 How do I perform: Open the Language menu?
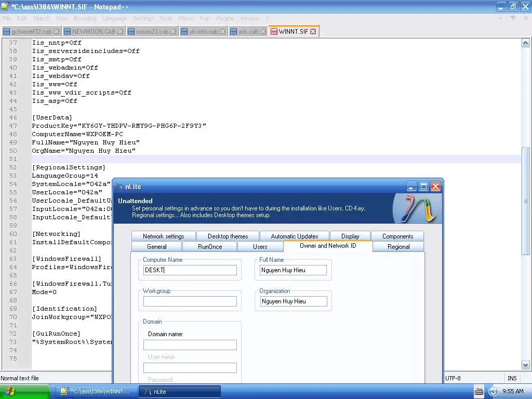point(115,18)
